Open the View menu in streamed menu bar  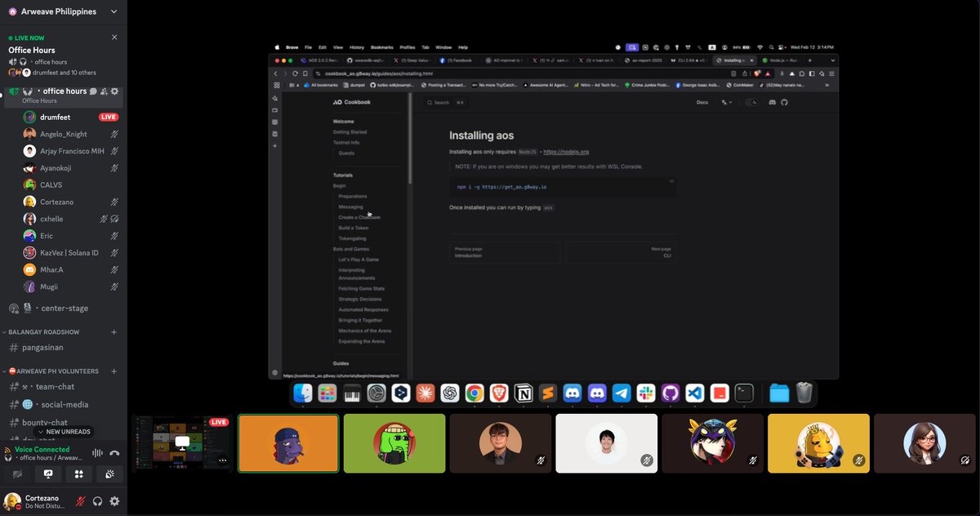point(337,47)
